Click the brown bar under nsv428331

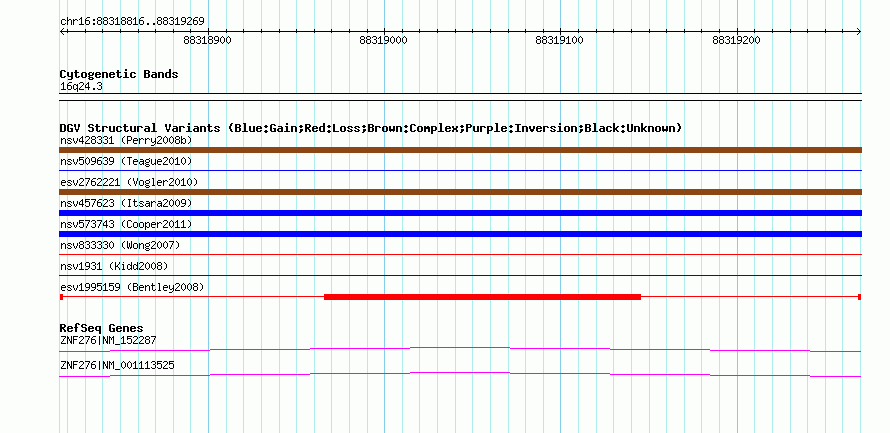coord(460,150)
